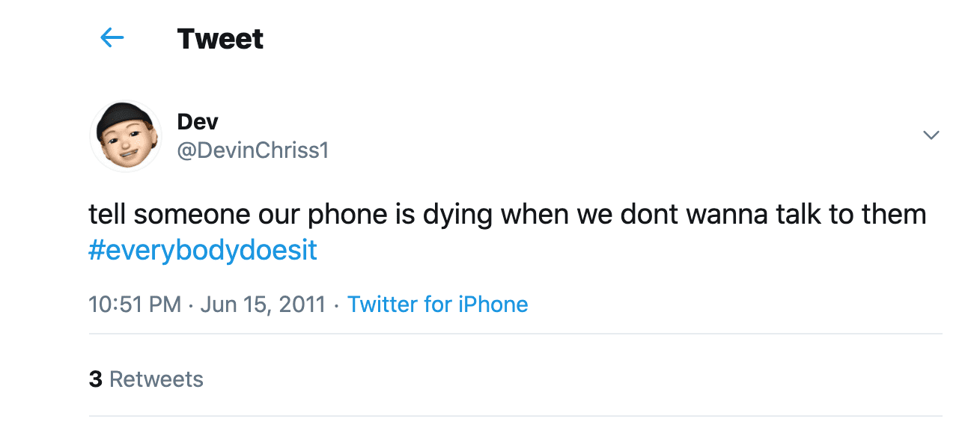Viewport: 980px width, 425px height.
Task: Visit the @DevinChriss1 handle
Action: tap(253, 150)
